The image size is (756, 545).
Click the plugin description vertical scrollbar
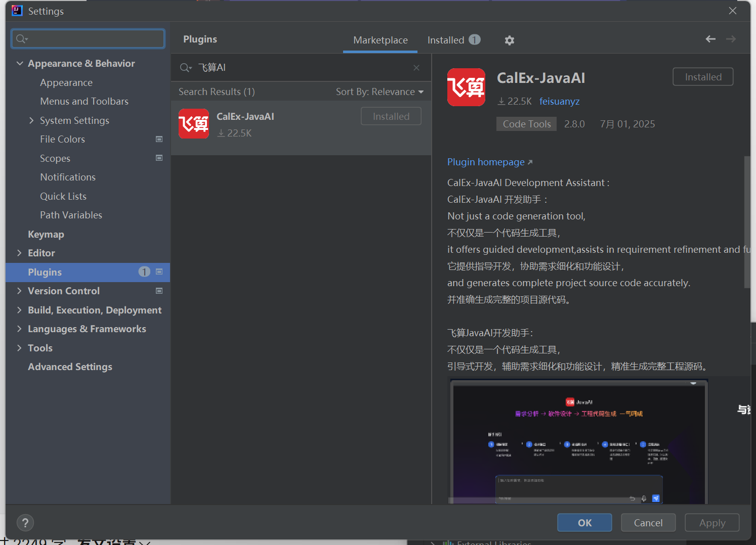747,222
